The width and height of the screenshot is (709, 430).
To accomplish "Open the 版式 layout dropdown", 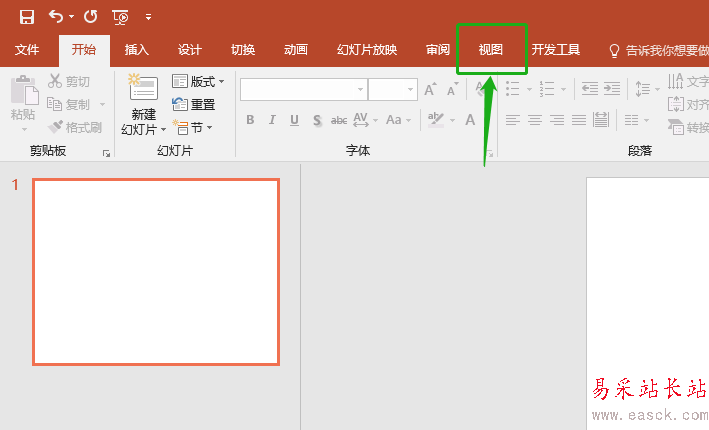I will 198,81.
